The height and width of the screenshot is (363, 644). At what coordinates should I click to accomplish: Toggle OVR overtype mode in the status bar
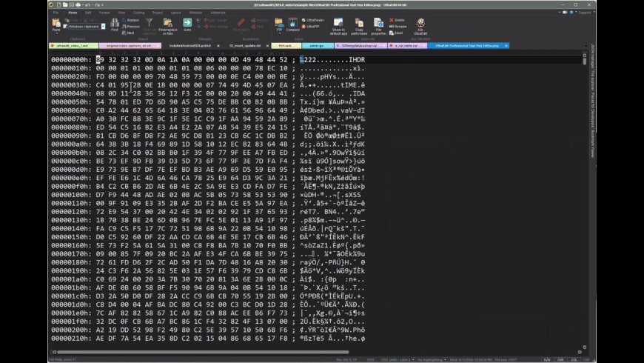click(x=560, y=360)
